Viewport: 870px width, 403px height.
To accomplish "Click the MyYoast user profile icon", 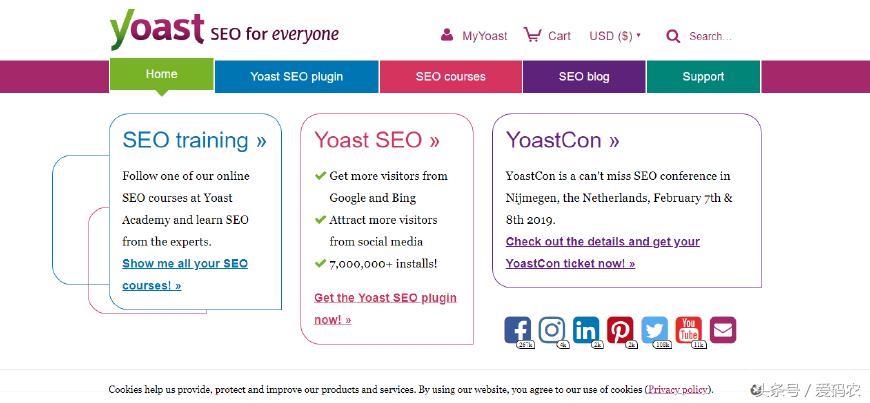I will (x=447, y=36).
